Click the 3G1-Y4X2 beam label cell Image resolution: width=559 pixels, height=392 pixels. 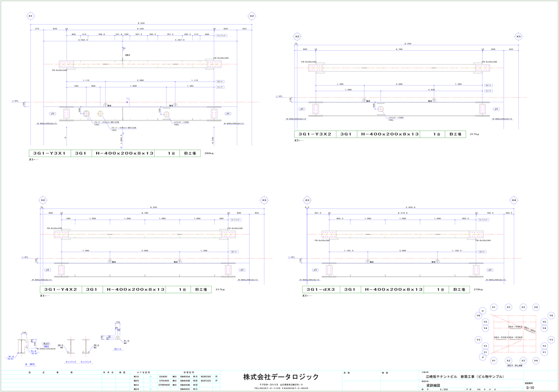click(60, 290)
